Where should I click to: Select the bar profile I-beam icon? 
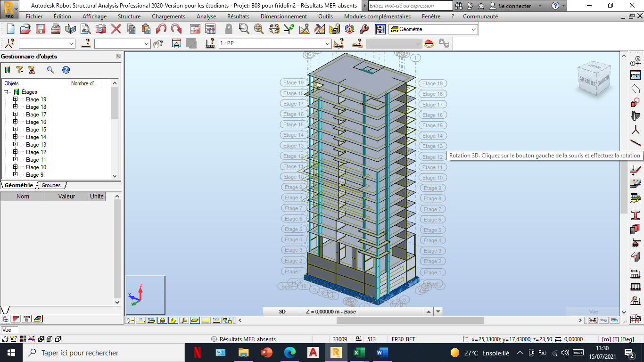tap(635, 215)
